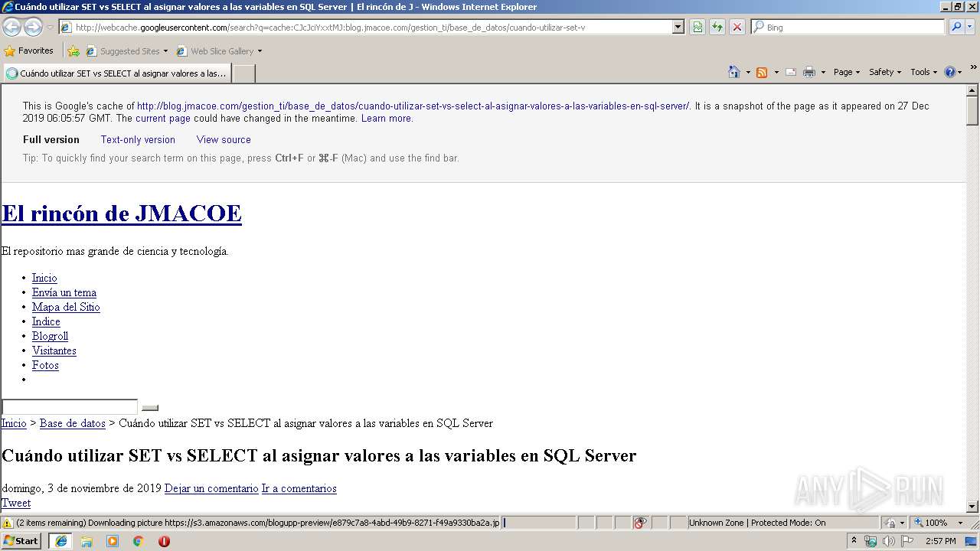
Task: Click the Read Mail envelope icon
Action: click(x=791, y=72)
